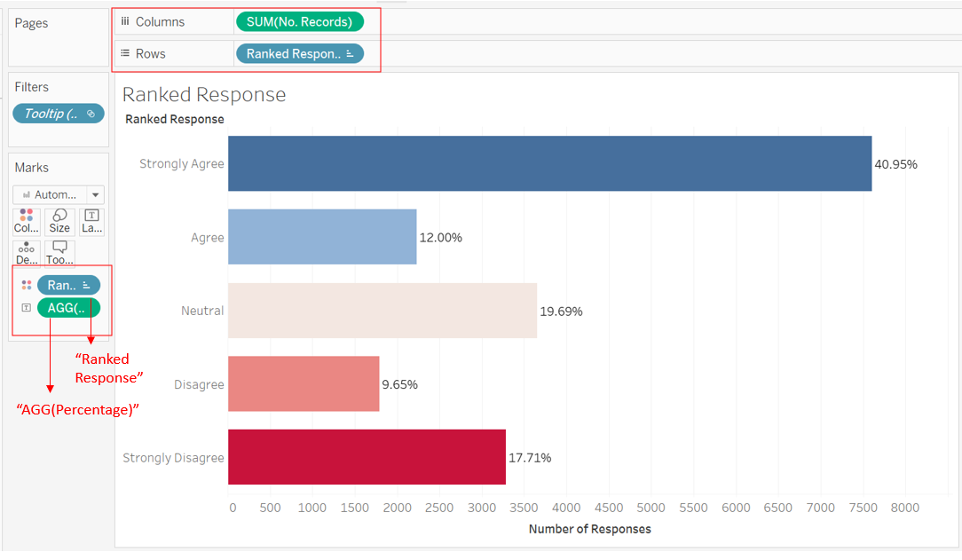The image size is (962, 560).
Task: Click the Neutral row header label
Action: pos(202,311)
